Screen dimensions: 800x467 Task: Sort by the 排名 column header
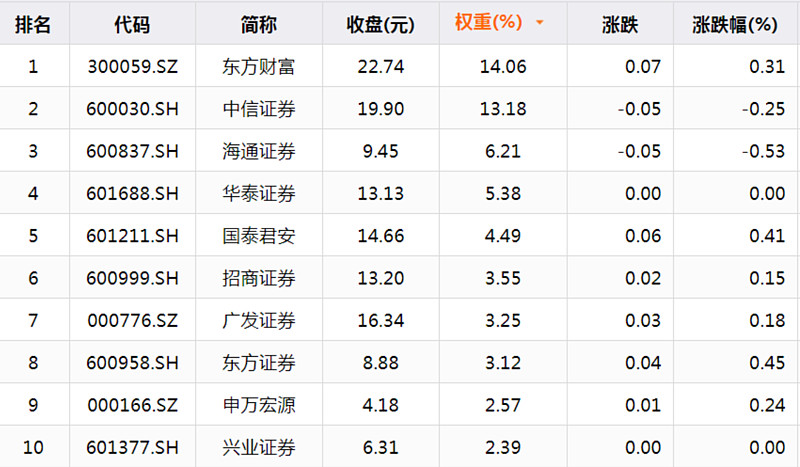pos(33,24)
